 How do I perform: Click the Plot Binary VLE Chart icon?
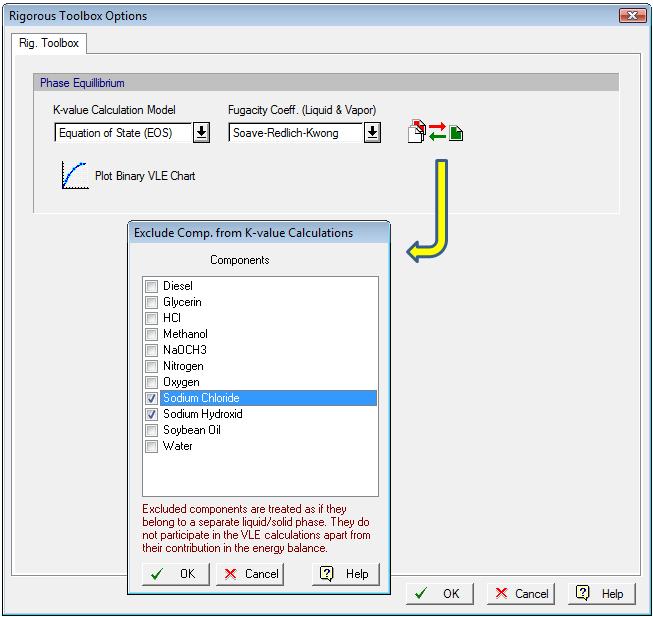coord(75,175)
